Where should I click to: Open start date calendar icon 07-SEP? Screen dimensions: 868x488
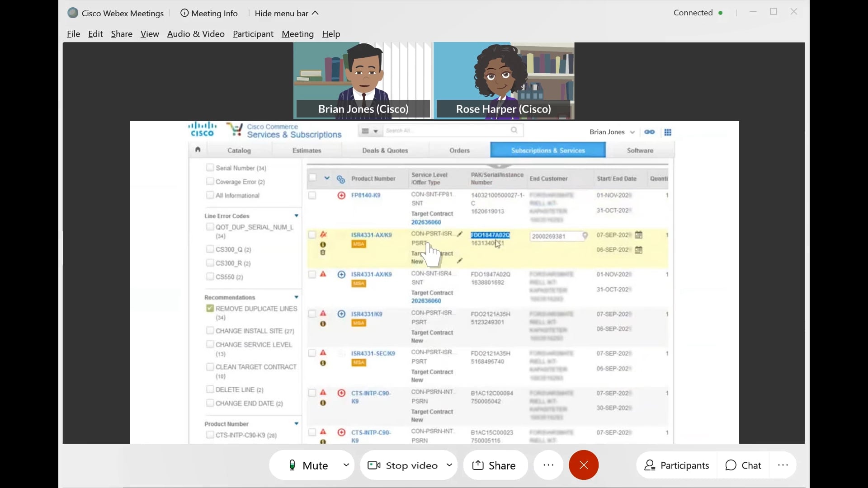[639, 235]
